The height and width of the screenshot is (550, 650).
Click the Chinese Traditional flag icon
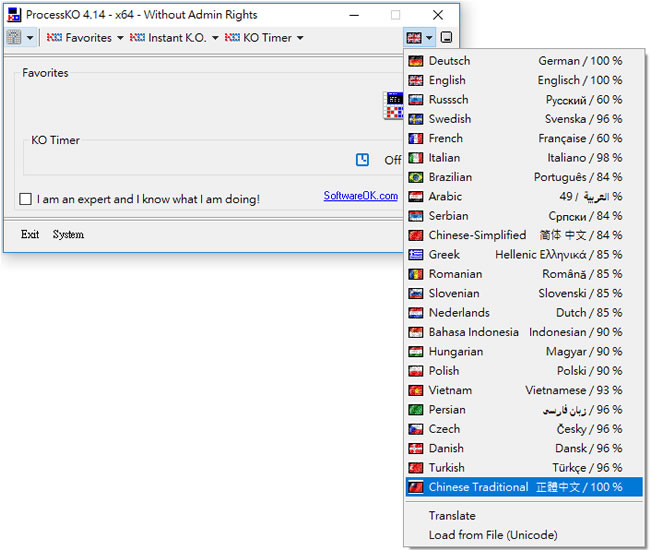415,487
